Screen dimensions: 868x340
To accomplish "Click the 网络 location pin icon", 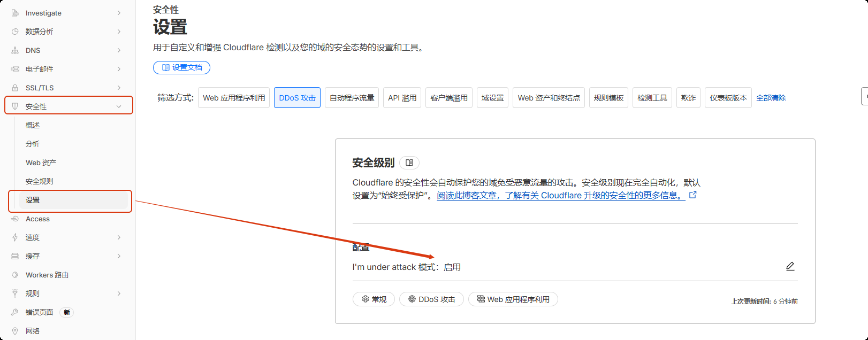I will pyautogui.click(x=15, y=331).
